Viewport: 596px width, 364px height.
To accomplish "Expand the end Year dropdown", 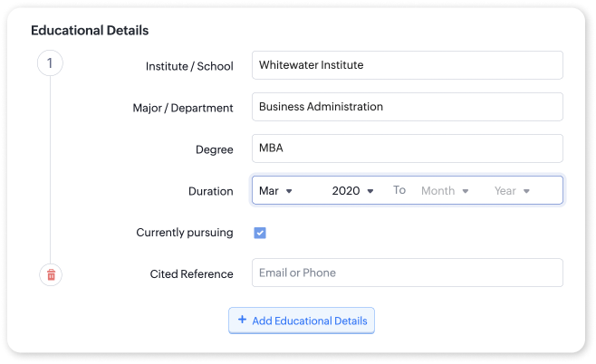I will (511, 191).
